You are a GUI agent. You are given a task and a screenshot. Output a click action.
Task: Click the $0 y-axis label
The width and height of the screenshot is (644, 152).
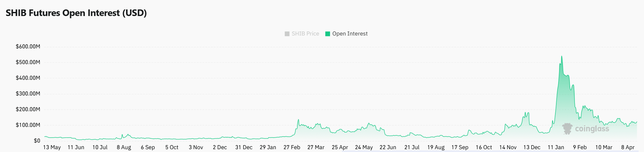pyautogui.click(x=37, y=141)
